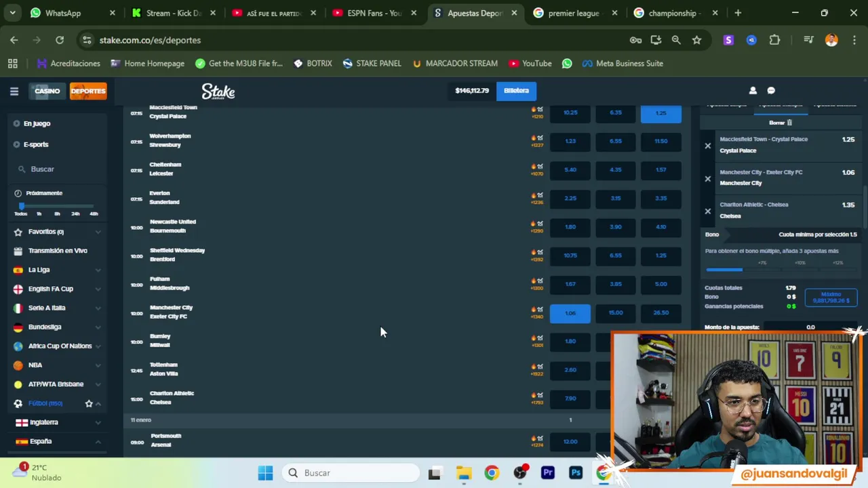Open stats icon for Everton vs Sunderland

pos(540,195)
